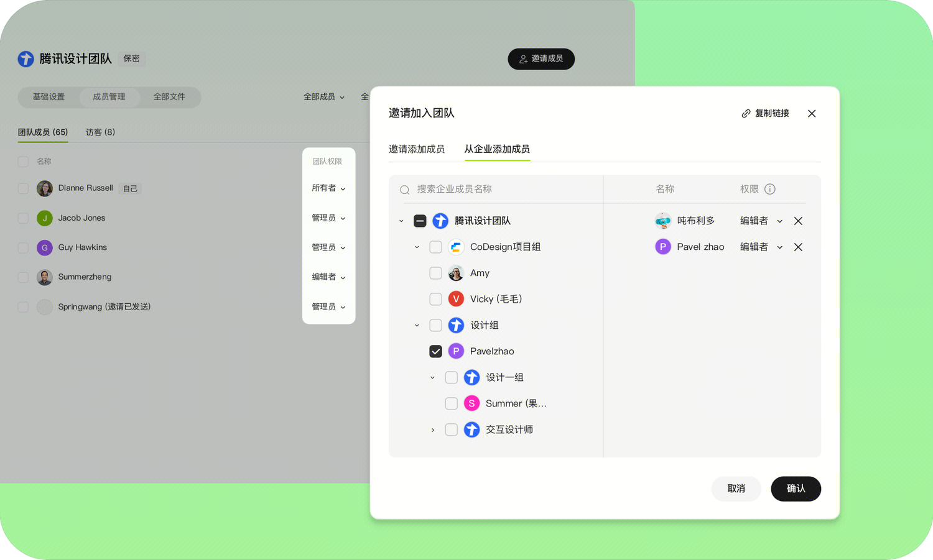Check the Amy checkbox

435,273
